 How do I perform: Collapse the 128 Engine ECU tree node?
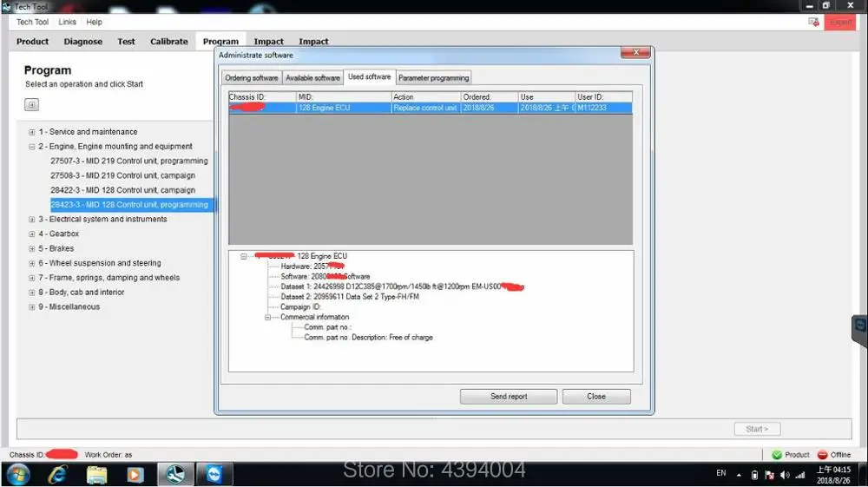[244, 256]
